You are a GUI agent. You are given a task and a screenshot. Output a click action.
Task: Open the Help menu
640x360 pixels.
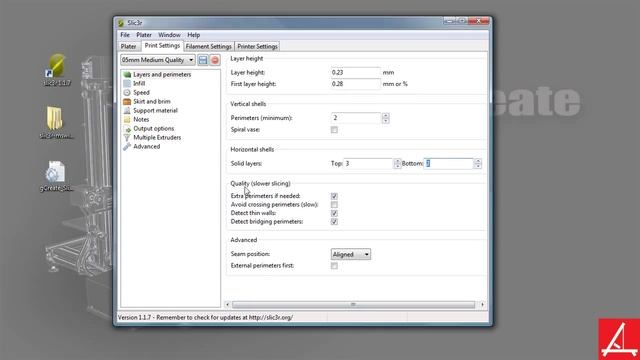(193, 35)
